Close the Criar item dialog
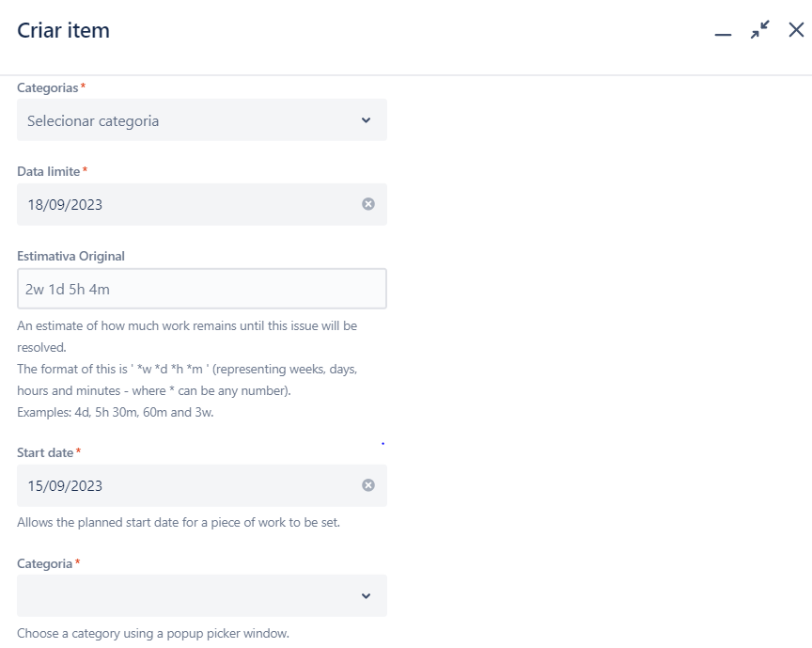The width and height of the screenshot is (812, 648). (796, 29)
